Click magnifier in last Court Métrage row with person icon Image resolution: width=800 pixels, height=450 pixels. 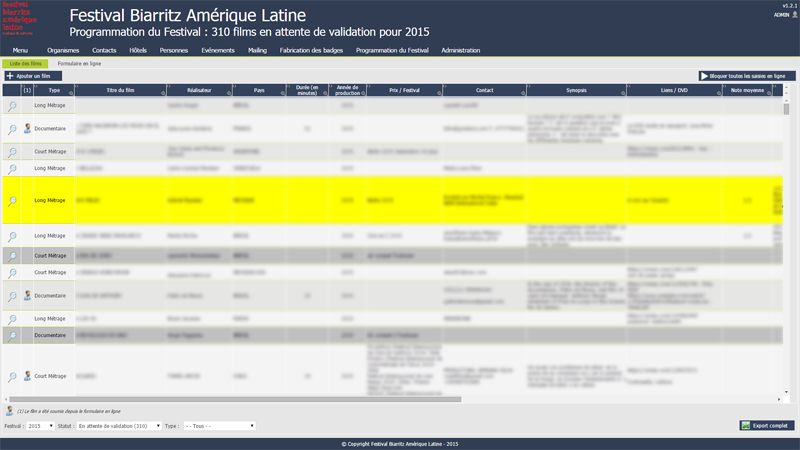12,377
